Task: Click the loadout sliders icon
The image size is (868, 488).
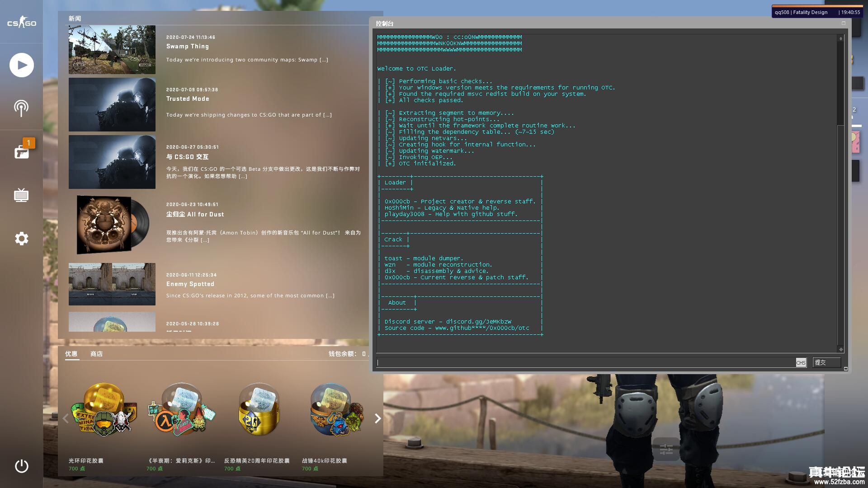Action: click(x=666, y=449)
